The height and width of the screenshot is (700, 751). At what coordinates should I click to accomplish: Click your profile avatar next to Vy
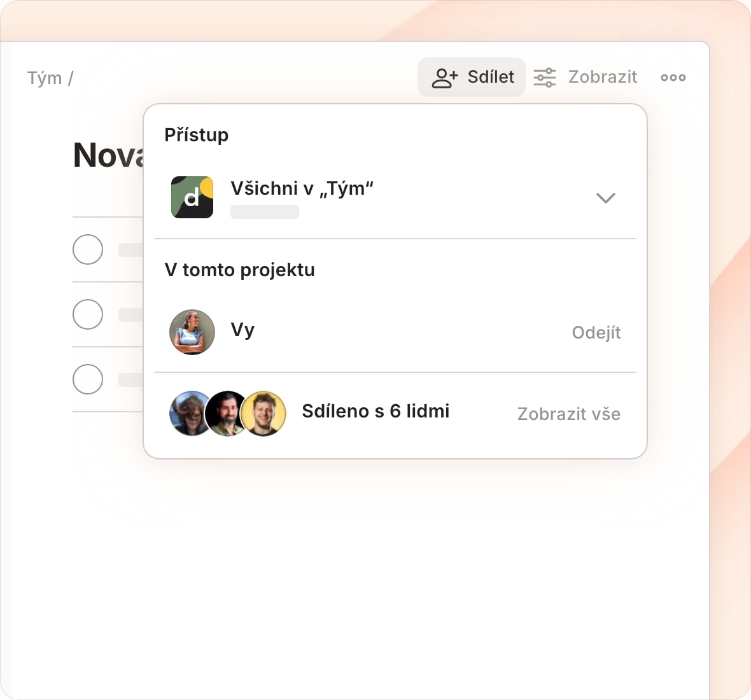pyautogui.click(x=192, y=332)
